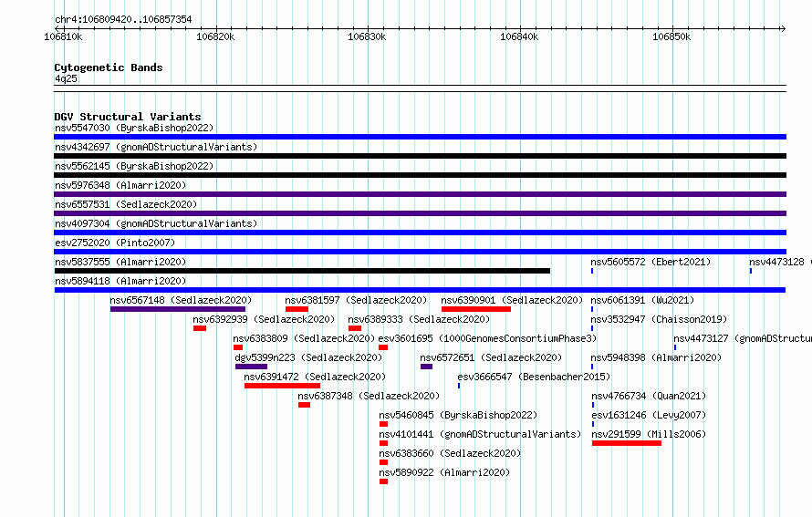Click the nsv4101441 (gnomADStructuralVariants) label
The height and width of the screenshot is (517, 812).
(480, 434)
